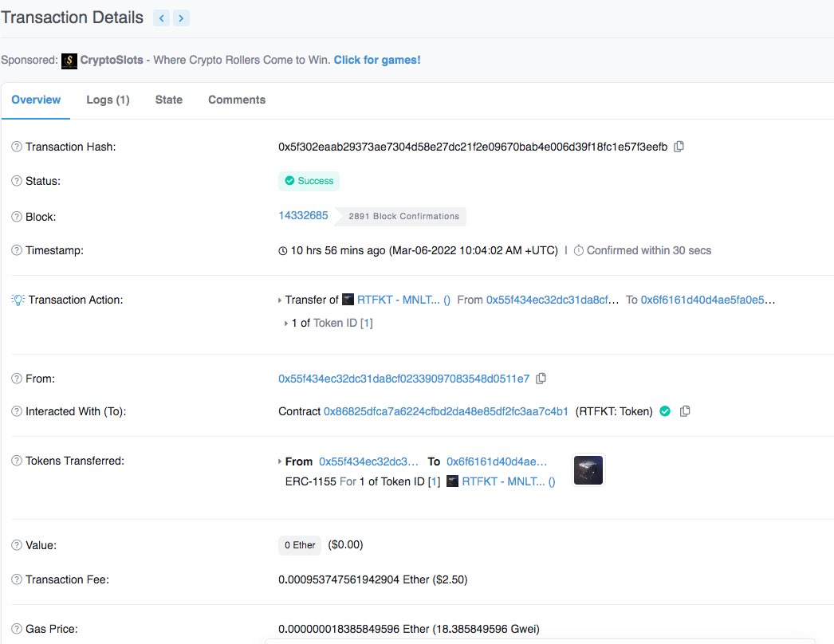Viewport: 834px width, 644px height.
Task: Click the Success status badge
Action: [309, 181]
